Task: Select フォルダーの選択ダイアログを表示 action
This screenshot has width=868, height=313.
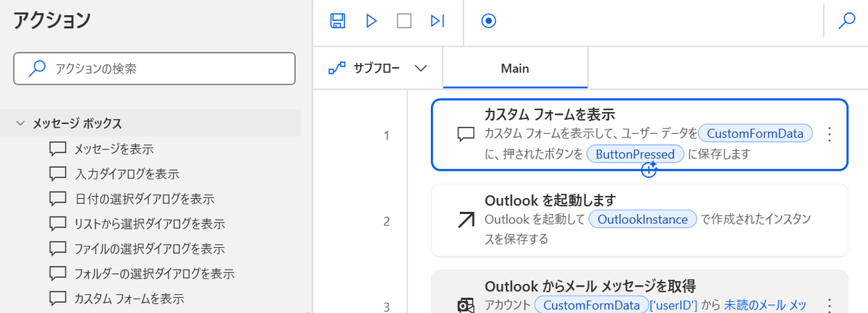Action: pos(154,273)
